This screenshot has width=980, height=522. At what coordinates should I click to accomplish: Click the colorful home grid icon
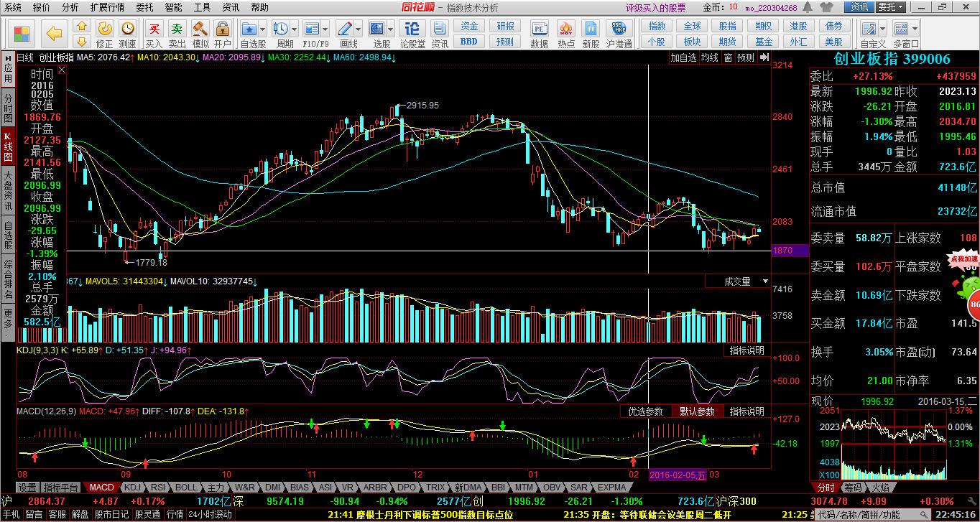click(22, 34)
